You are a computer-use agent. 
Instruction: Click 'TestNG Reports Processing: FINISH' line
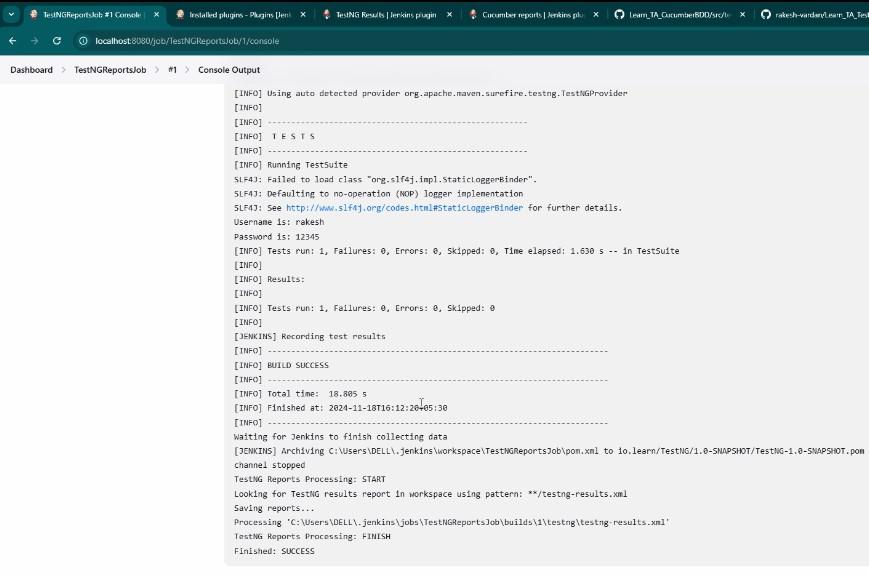pyautogui.click(x=312, y=537)
